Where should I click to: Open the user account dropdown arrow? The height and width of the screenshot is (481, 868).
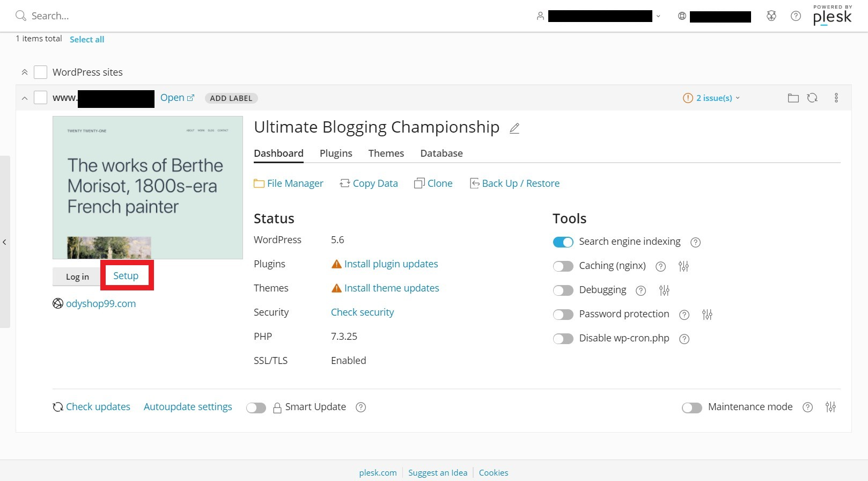[x=658, y=16]
